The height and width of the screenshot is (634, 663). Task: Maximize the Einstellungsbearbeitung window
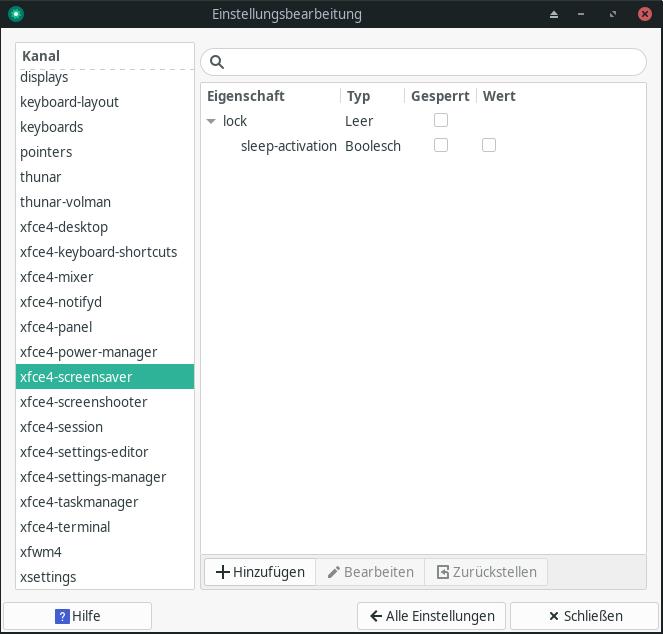(x=613, y=14)
